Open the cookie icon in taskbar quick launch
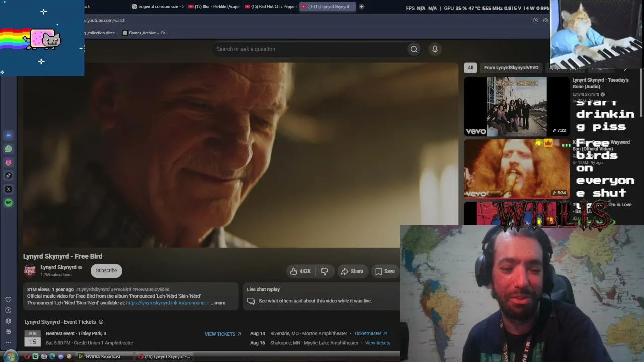Image resolution: width=644 pixels, height=362 pixels. pos(69,357)
